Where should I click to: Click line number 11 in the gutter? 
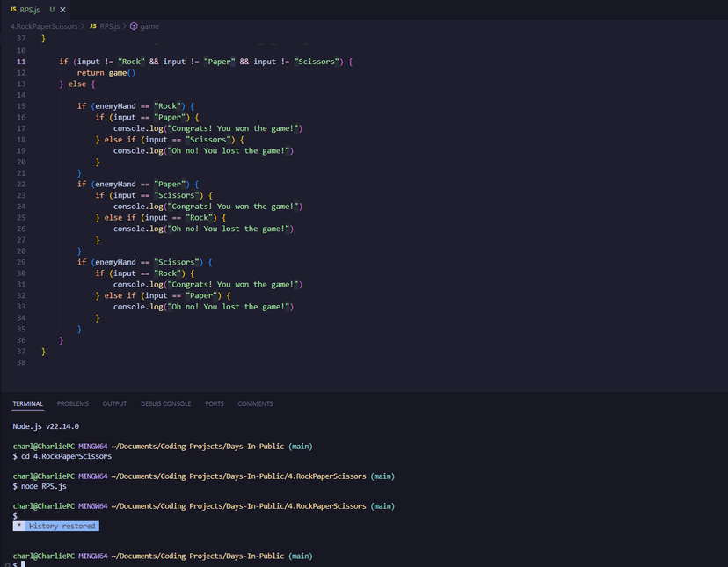coord(21,62)
